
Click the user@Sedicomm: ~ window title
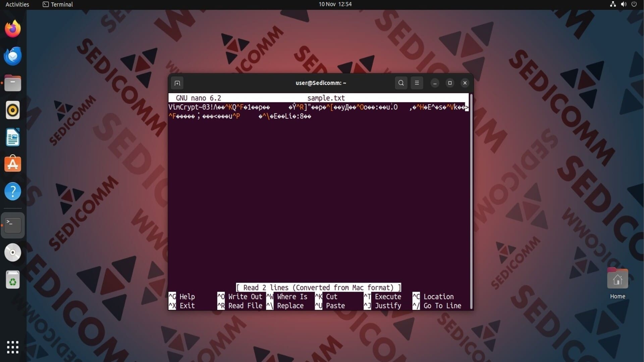tap(321, 83)
